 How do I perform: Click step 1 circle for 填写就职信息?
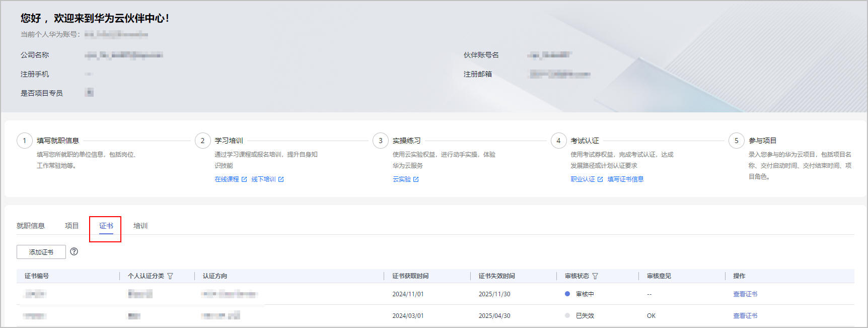pyautogui.click(x=25, y=141)
